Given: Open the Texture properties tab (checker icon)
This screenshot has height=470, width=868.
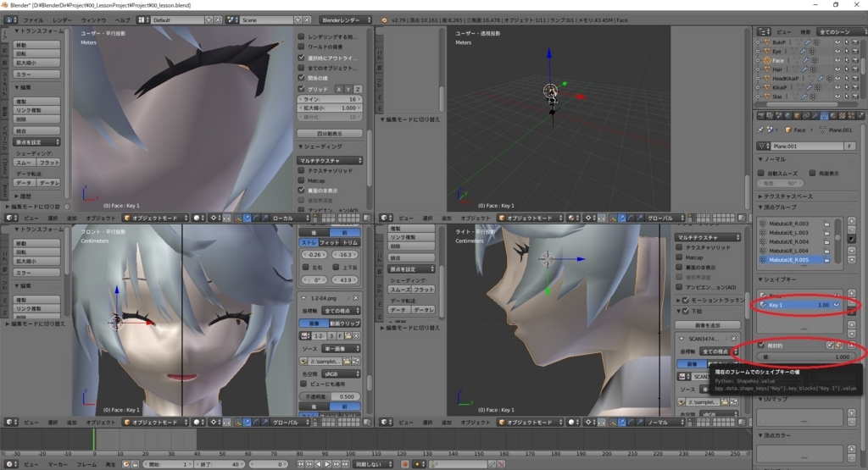Looking at the screenshot, I should (x=842, y=115).
